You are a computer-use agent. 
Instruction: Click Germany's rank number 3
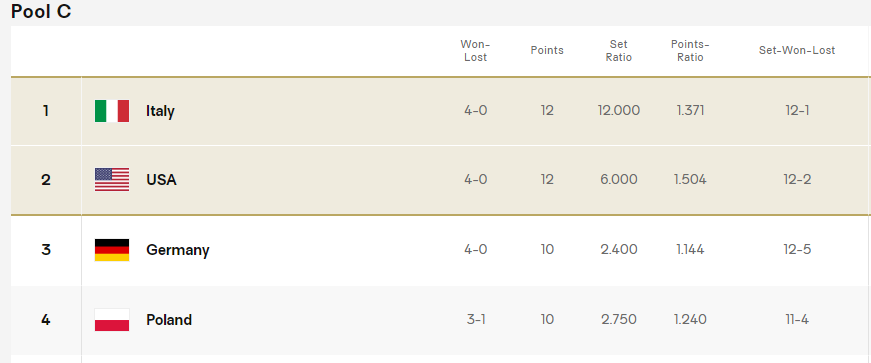46,250
